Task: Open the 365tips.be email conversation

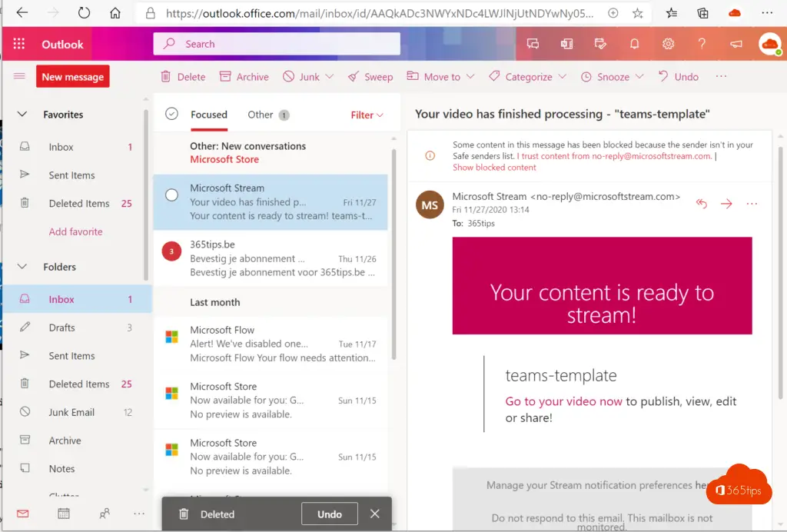Action: 271,258
